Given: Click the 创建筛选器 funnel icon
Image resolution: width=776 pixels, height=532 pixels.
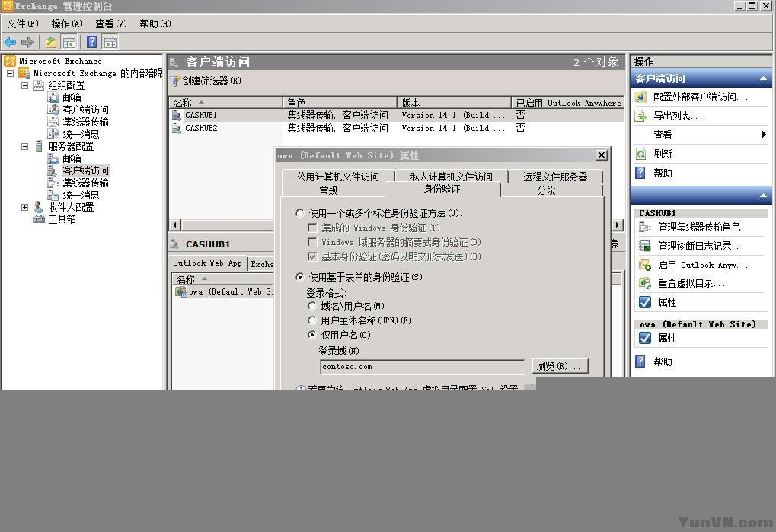Looking at the screenshot, I should click(174, 81).
